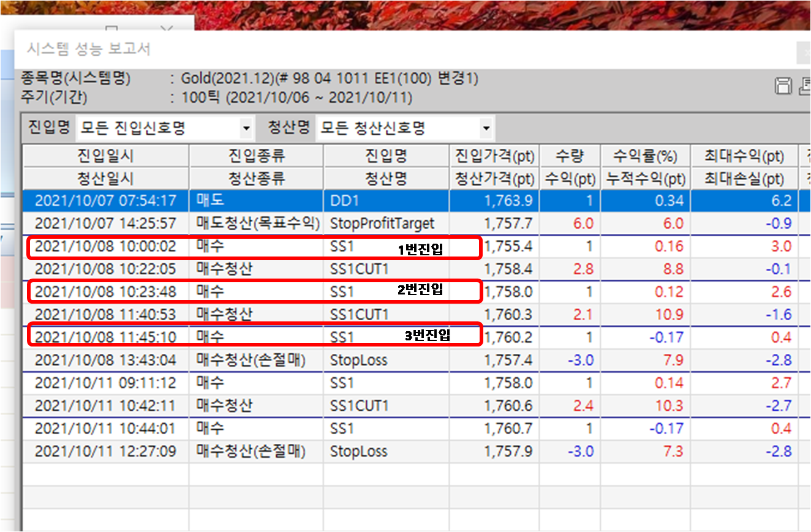Image resolution: width=811 pixels, height=532 pixels.
Task: Click the 누적수익(pt) column header
Action: [645, 179]
